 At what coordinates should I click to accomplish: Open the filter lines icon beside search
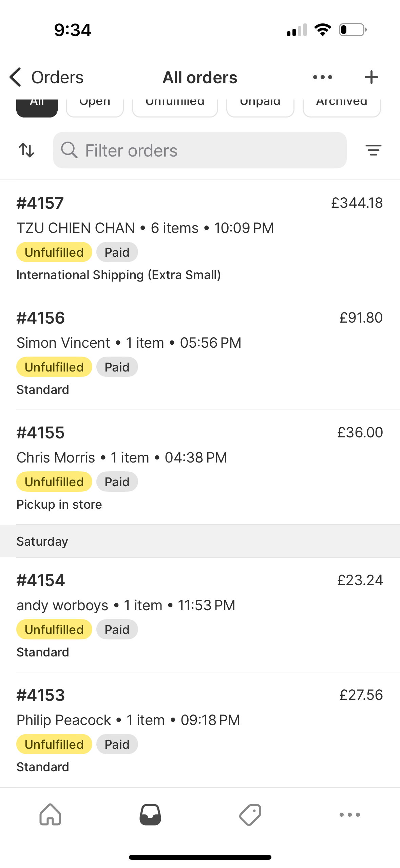373,150
